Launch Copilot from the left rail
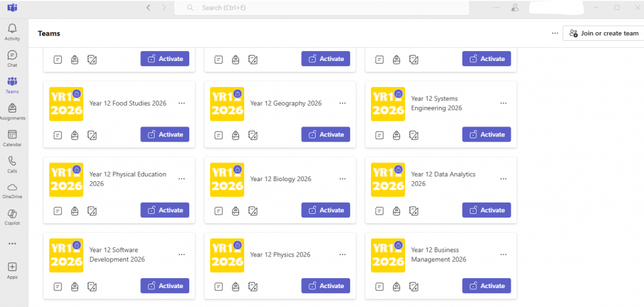 [x=12, y=216]
